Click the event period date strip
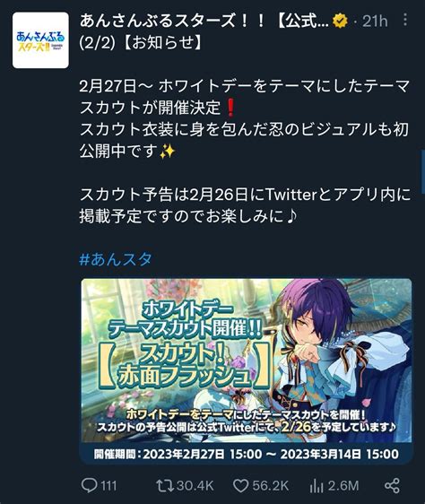The height and width of the screenshot is (504, 425). tap(247, 454)
